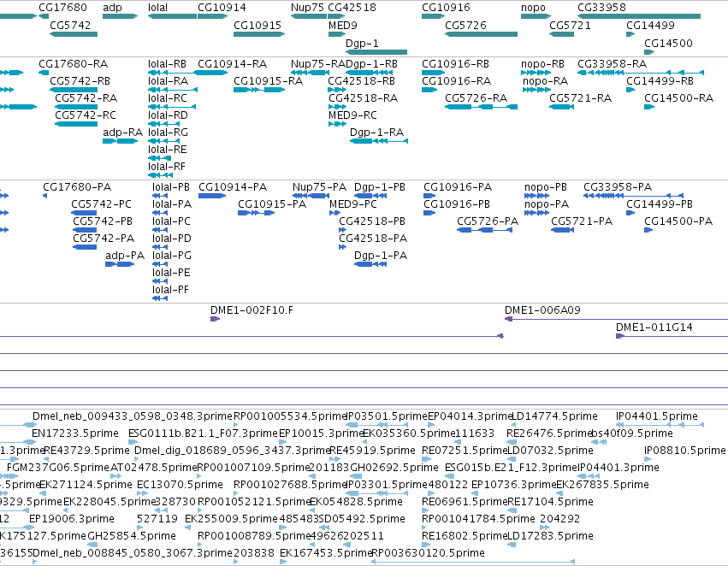
Task: Select transcript CG10914-RA label
Action: click(232, 63)
